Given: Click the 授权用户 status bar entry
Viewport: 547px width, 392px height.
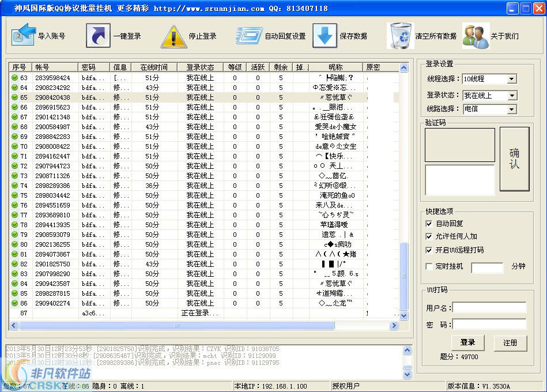Looking at the screenshot, I should (346, 386).
